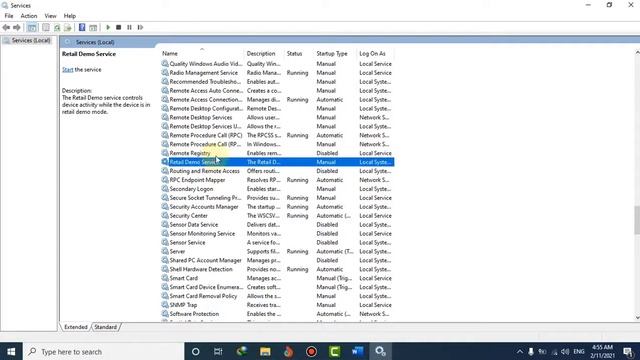640x360 pixels.
Task: Switch to the Extended tab
Action: 76,327
